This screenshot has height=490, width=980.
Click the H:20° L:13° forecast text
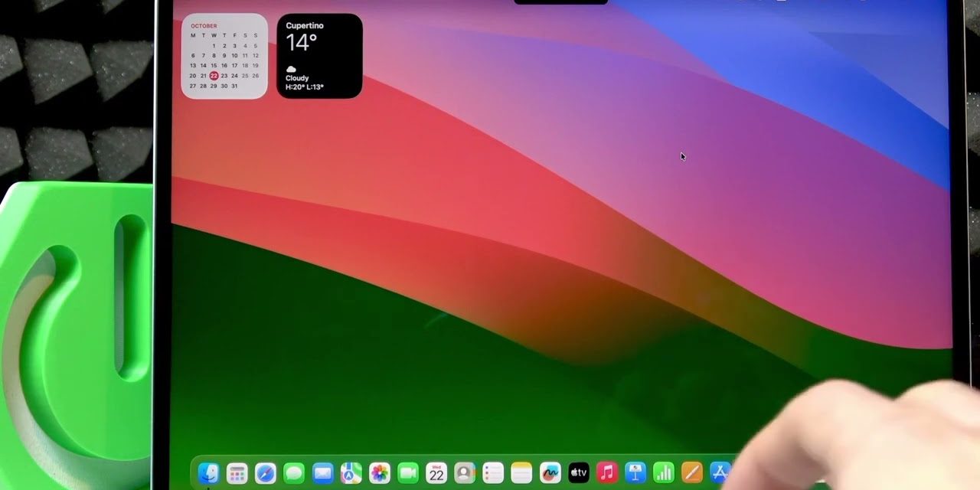[x=305, y=87]
